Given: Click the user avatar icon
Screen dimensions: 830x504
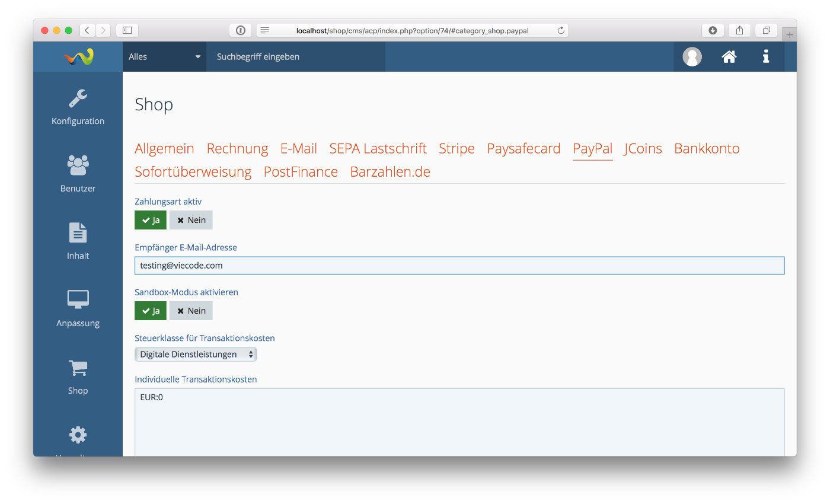Looking at the screenshot, I should (692, 57).
